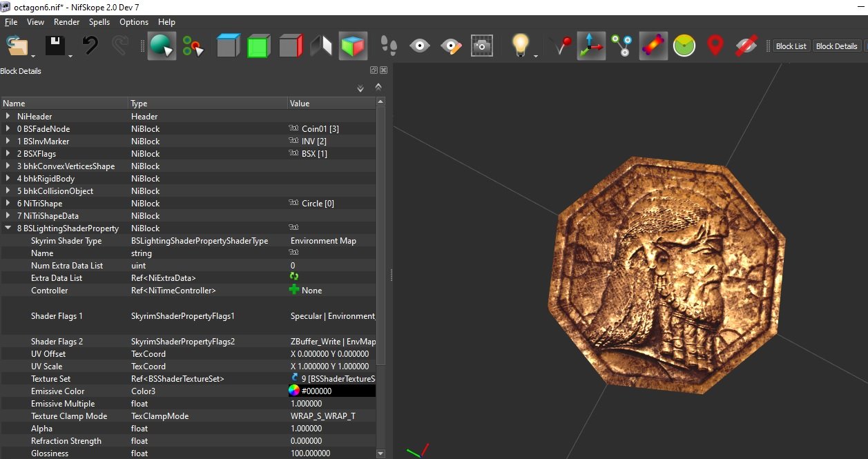Screen dimensions: 868x459
Task: Toggle Show Axes arrows icon
Action: coord(591,46)
